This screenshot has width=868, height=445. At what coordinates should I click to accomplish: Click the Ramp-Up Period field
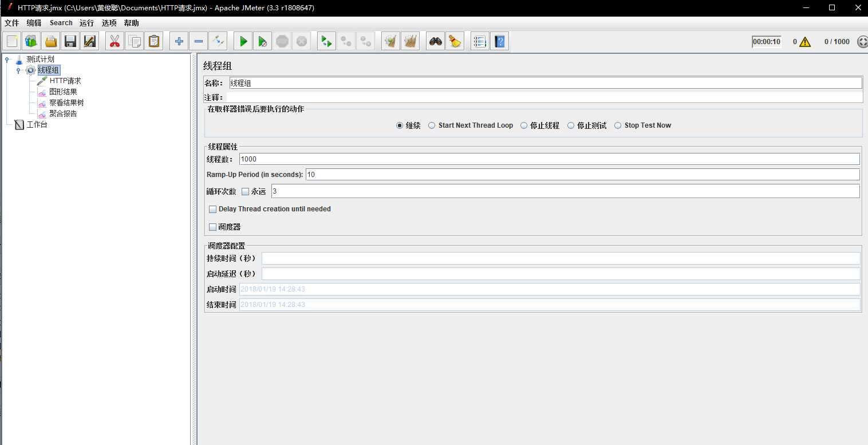click(x=582, y=175)
